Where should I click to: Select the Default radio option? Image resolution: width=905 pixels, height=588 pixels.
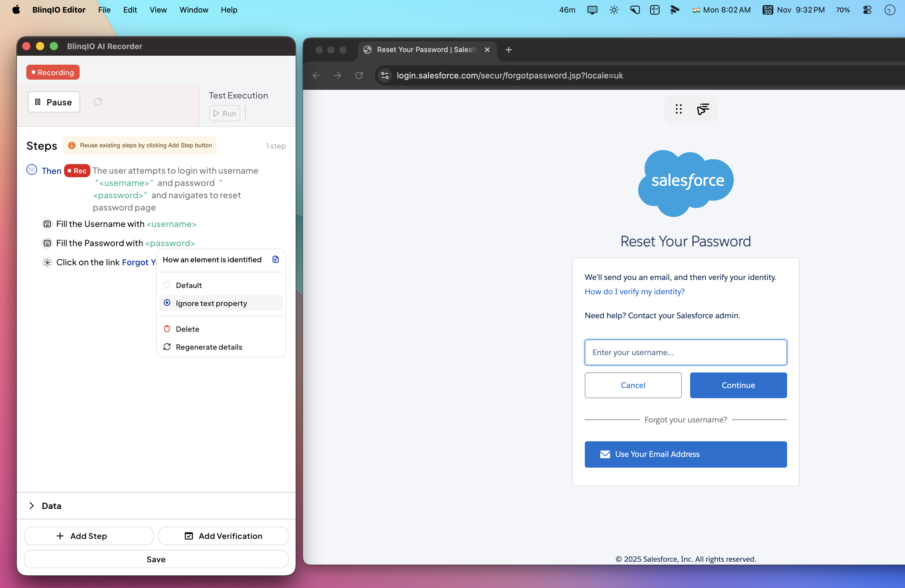(167, 284)
